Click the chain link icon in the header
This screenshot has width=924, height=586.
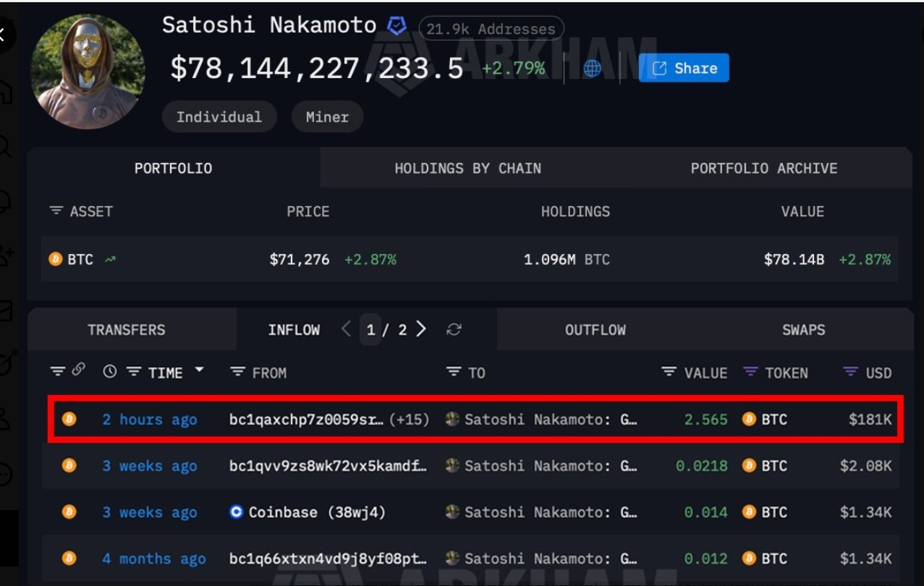(x=79, y=370)
